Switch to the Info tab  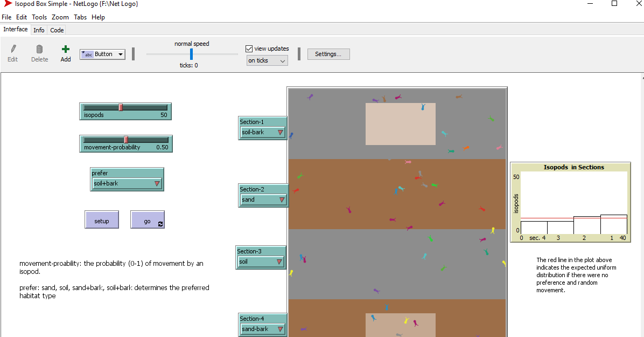pos(39,30)
